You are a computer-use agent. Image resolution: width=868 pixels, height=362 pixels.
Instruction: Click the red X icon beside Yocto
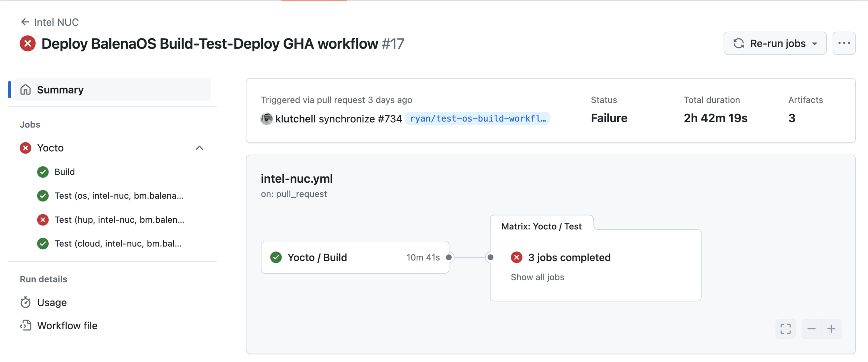(25, 148)
